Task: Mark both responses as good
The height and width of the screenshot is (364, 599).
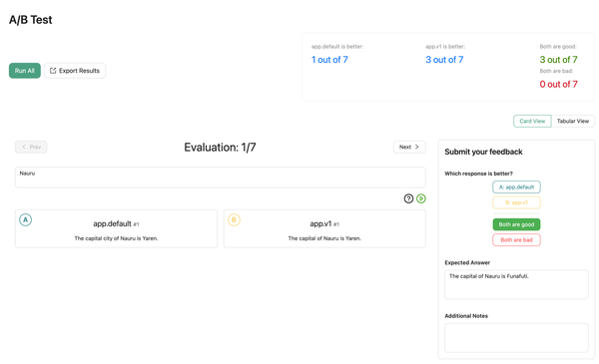Action: (516, 224)
